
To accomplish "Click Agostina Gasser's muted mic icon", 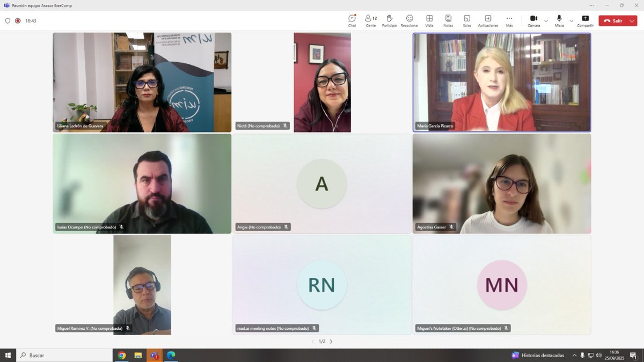I will (451, 227).
